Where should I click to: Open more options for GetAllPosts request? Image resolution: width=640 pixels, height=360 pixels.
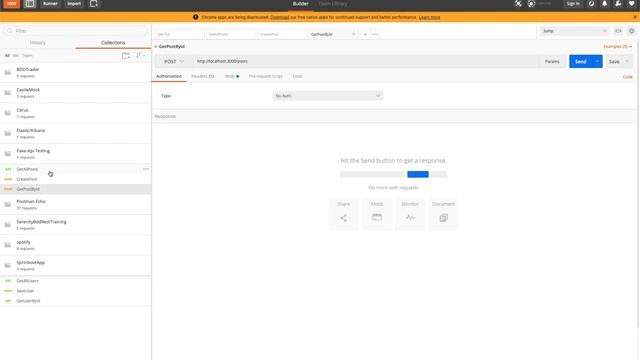[x=146, y=169]
